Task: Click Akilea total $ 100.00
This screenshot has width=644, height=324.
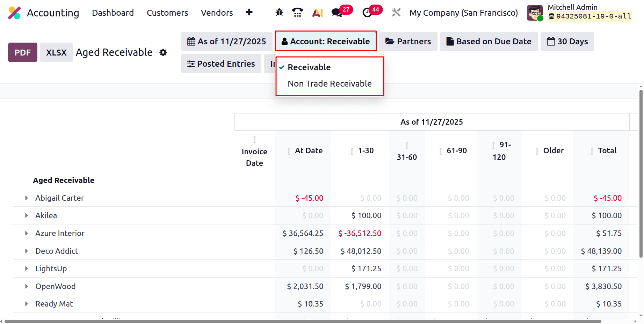Action: (607, 215)
